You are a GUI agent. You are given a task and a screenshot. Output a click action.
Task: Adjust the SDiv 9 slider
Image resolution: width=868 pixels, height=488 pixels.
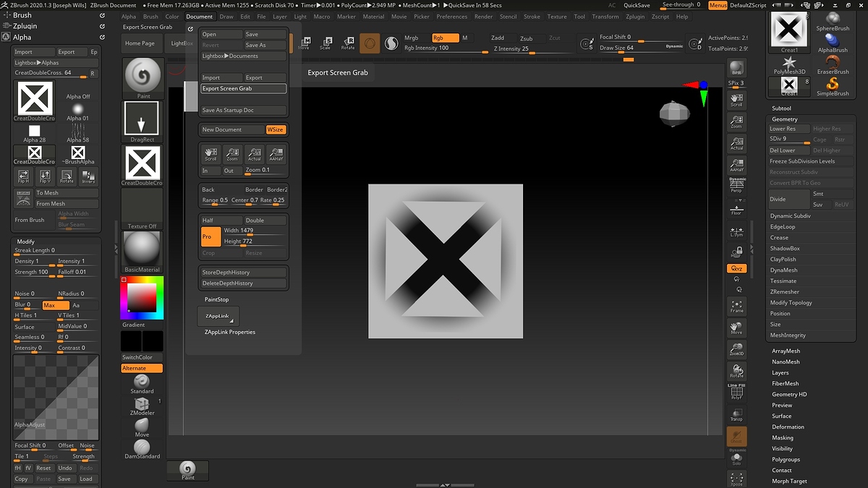(789, 139)
